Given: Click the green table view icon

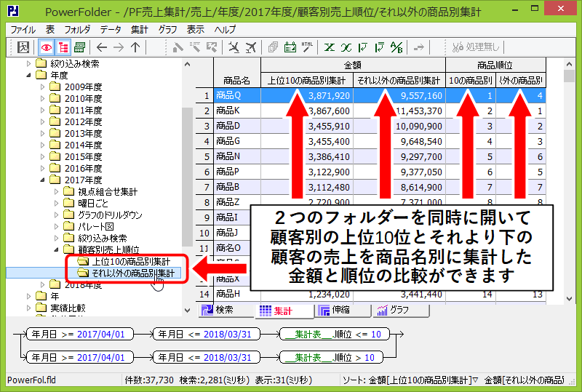Looking at the screenshot, I should tap(79, 47).
